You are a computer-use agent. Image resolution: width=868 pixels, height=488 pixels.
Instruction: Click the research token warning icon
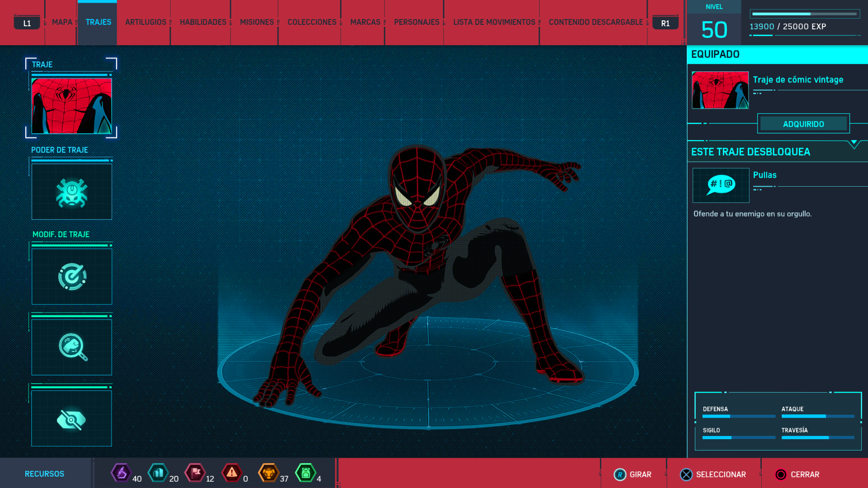231,473
